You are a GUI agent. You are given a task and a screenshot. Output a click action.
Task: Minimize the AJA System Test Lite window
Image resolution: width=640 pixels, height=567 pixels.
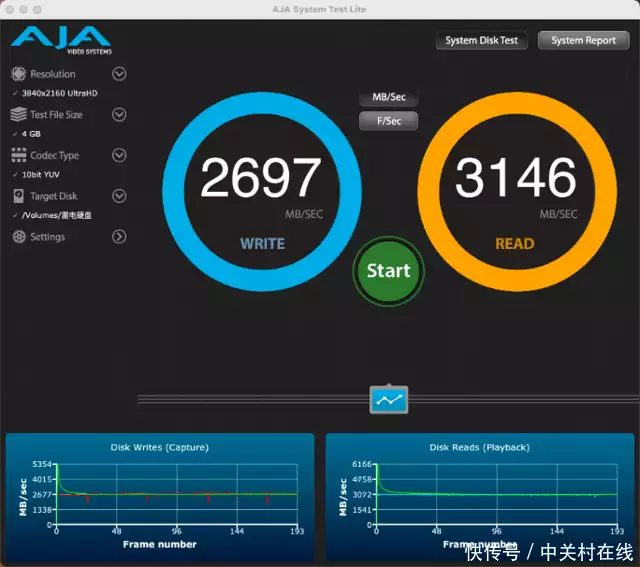(x=24, y=9)
